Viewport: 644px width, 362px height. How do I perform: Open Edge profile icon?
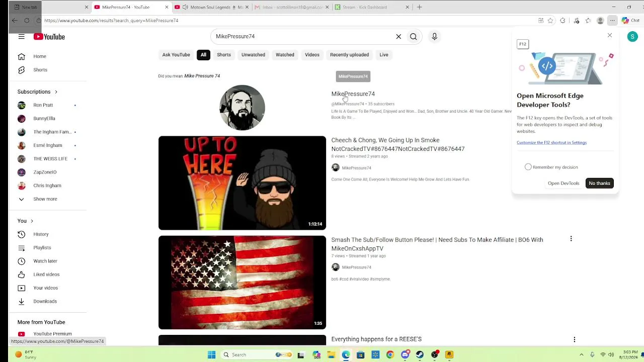point(600,21)
